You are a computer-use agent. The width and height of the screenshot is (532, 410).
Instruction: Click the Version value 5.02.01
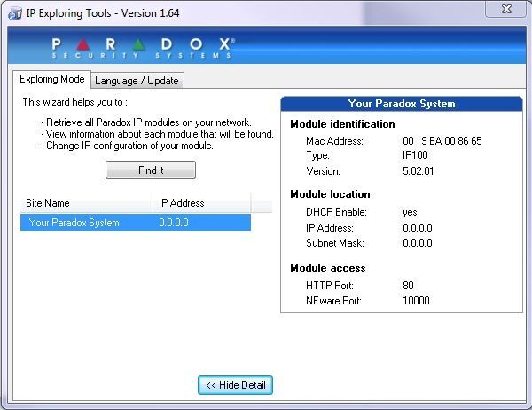click(x=419, y=171)
